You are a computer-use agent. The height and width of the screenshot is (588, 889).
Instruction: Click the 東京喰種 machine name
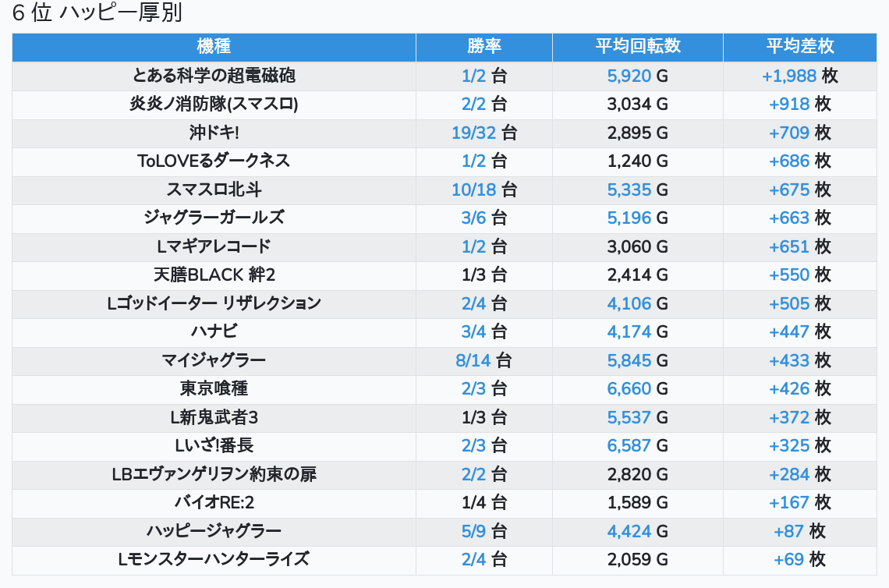pos(214,388)
